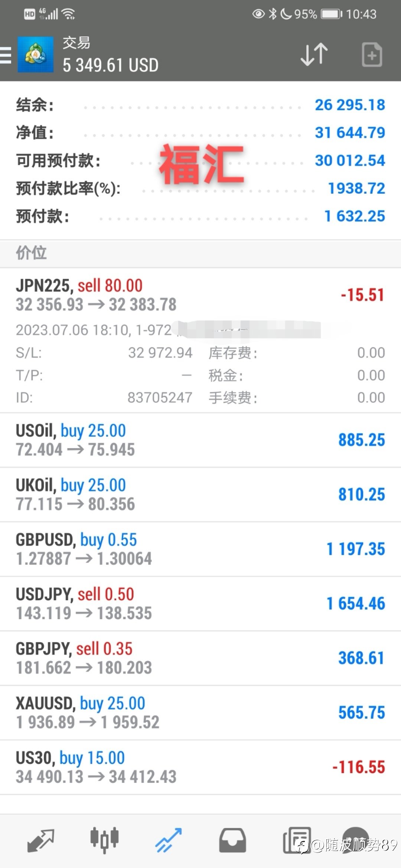The width and height of the screenshot is (401, 868).
Task: Tap the 5 349.61 USD profit header
Action: 111,65
